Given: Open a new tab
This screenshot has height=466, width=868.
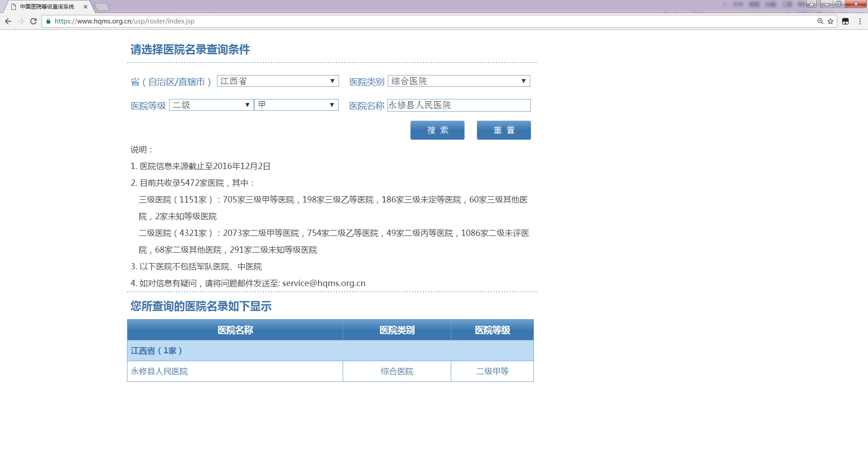Looking at the screenshot, I should click(103, 7).
